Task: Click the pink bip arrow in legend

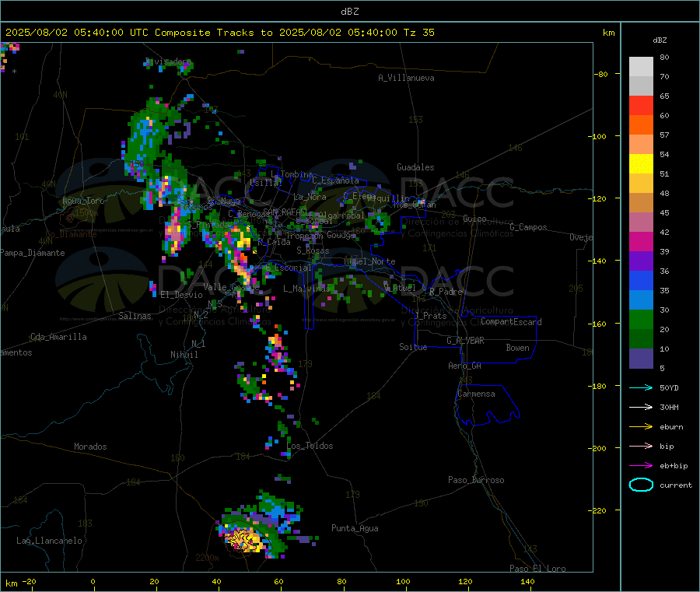Action: point(641,446)
